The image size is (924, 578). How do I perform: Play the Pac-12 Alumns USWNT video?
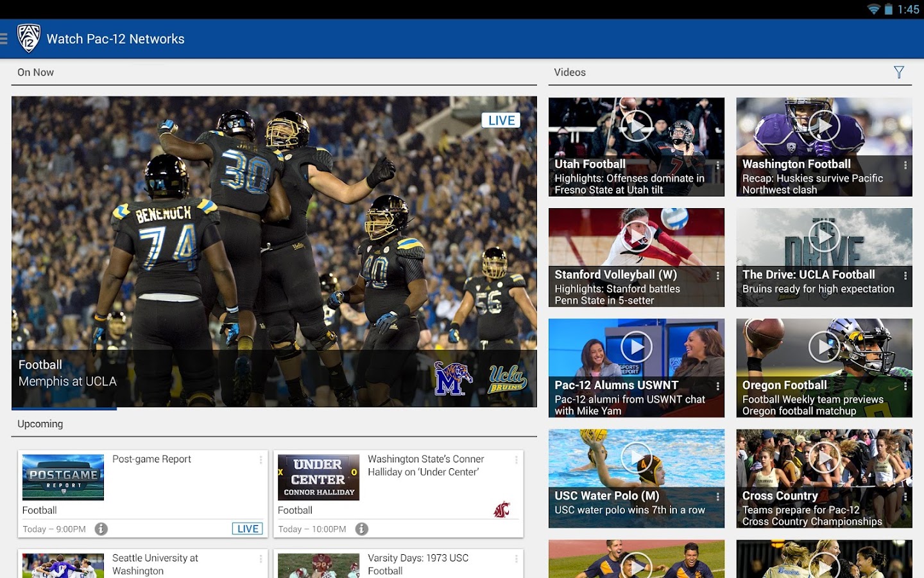(637, 347)
